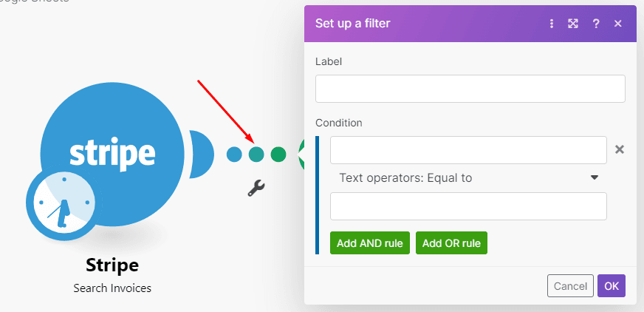Click the teal middle connector dot
644x312 pixels.
[256, 155]
